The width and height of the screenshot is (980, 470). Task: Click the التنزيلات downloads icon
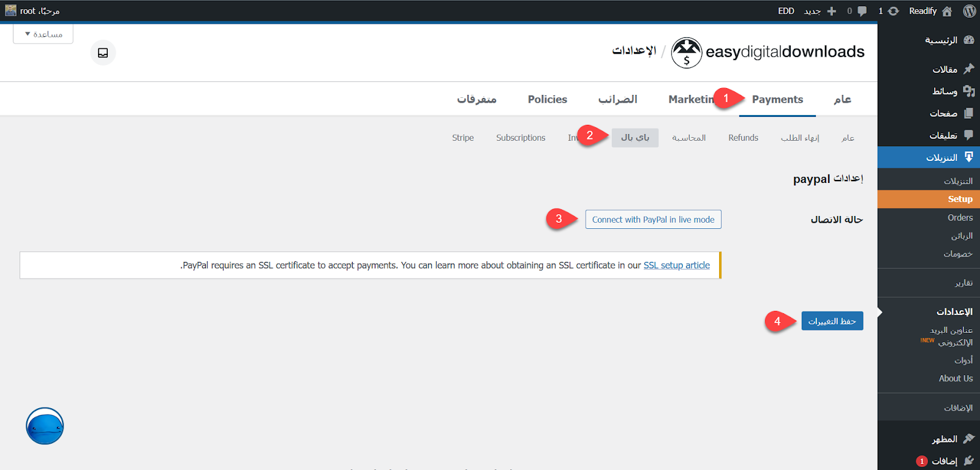(969, 157)
